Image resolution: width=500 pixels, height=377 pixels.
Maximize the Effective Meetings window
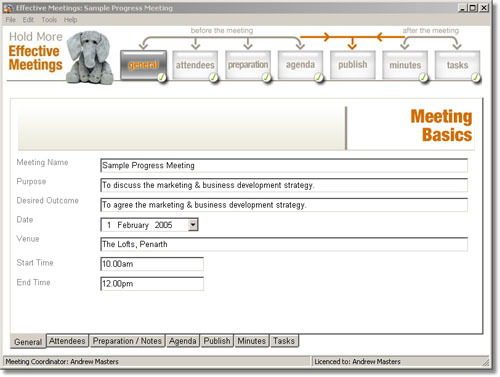473,8
